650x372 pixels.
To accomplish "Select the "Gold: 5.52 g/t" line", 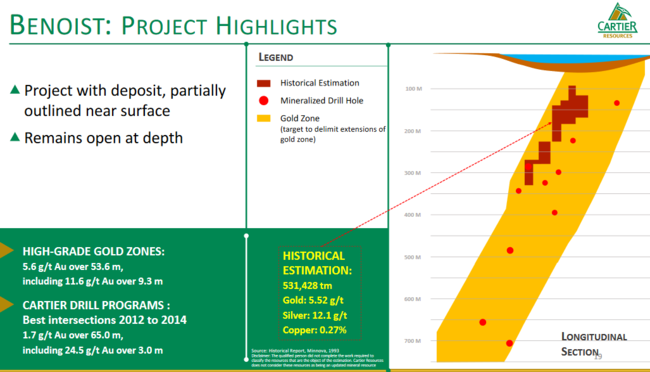I will pyautogui.click(x=313, y=300).
